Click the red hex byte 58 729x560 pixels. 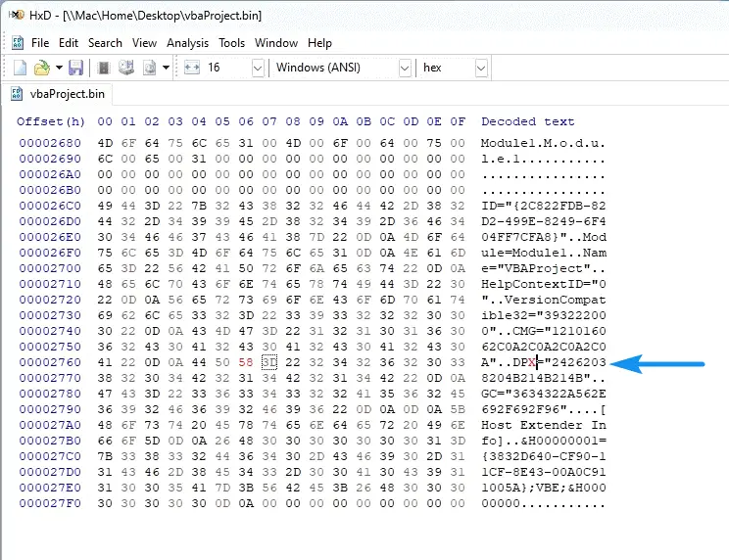click(x=246, y=362)
